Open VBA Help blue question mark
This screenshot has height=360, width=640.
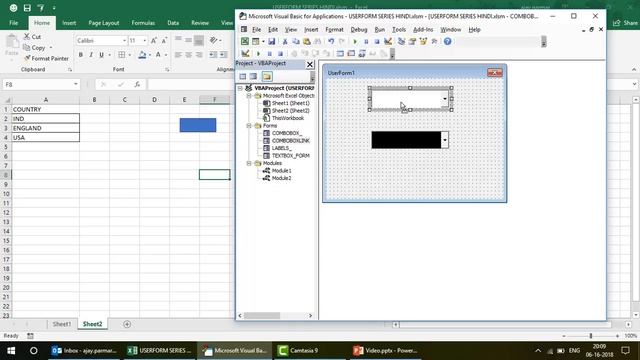[447, 41]
